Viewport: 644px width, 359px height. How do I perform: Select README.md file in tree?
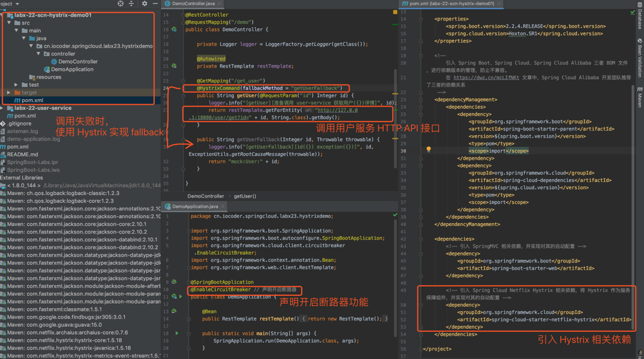pyautogui.click(x=22, y=154)
